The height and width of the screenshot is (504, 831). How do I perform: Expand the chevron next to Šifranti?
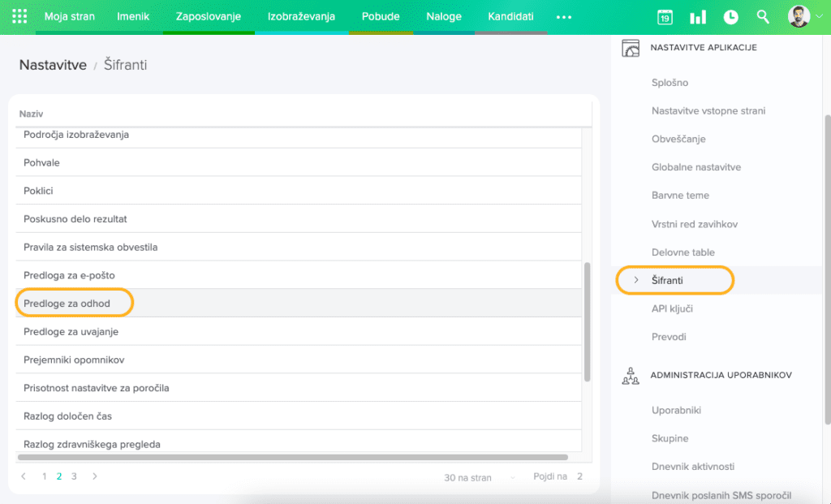pos(636,280)
